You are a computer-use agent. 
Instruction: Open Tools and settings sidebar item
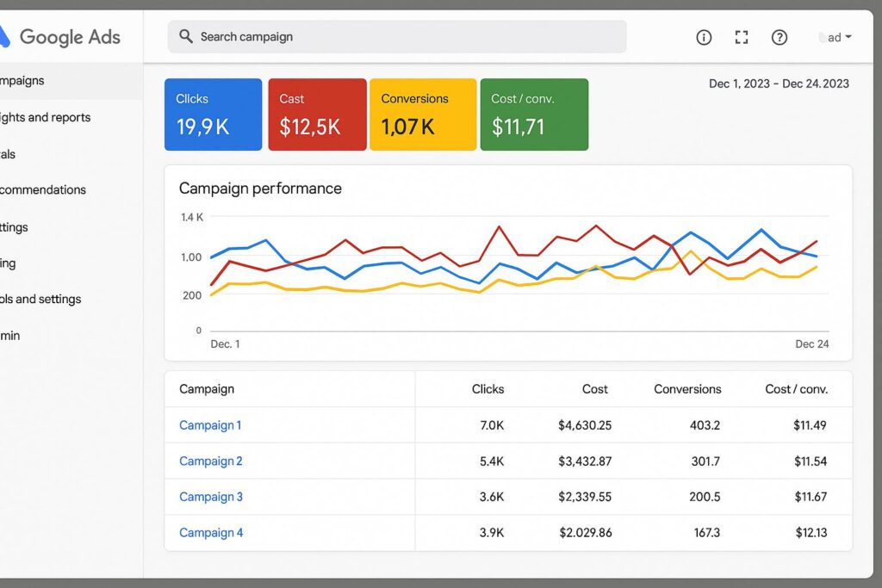pos(40,299)
